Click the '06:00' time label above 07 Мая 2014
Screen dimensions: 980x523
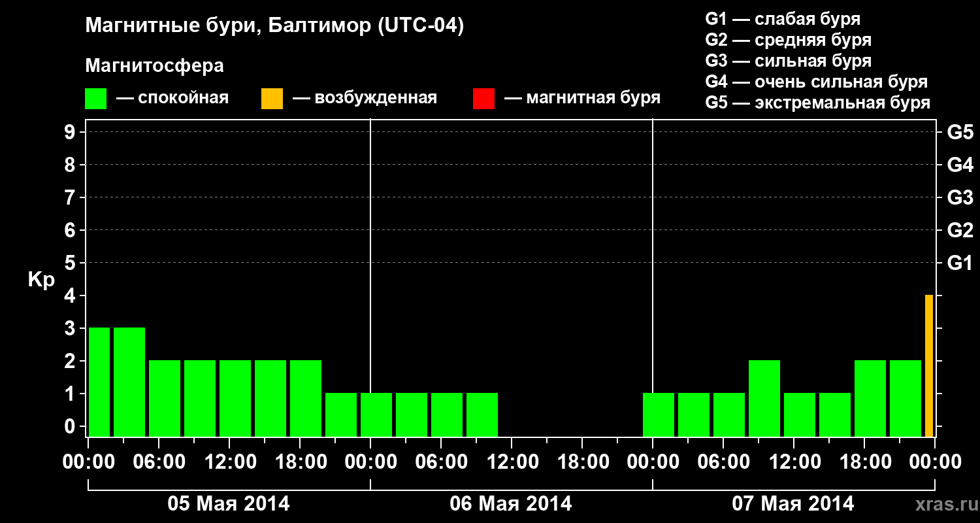[723, 462]
